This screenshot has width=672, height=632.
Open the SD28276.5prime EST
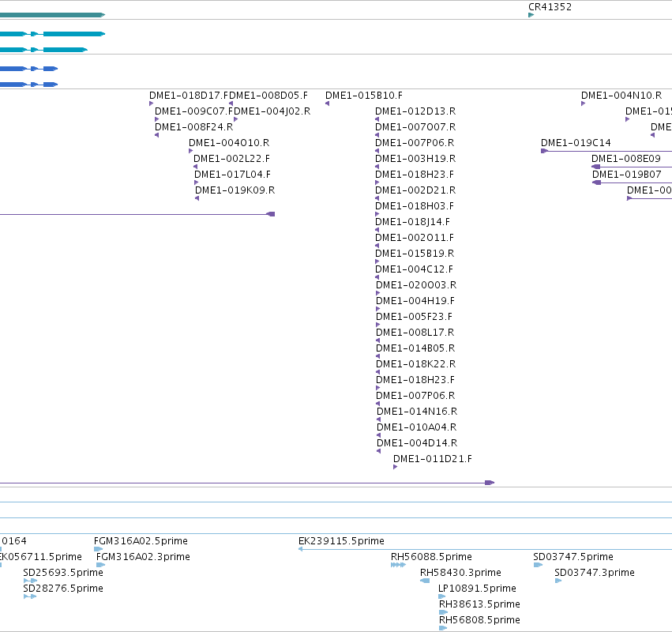(x=63, y=589)
